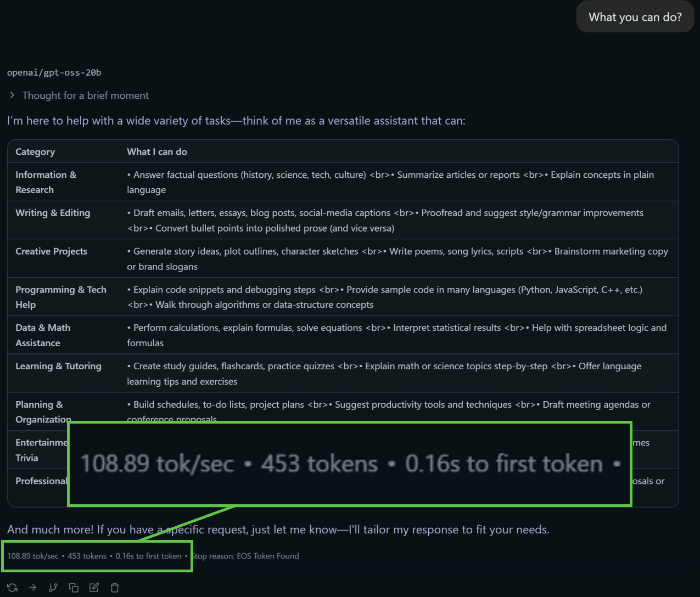The width and height of the screenshot is (700, 597).
Task: Select the "Creative Projects" row label
Action: (52, 251)
